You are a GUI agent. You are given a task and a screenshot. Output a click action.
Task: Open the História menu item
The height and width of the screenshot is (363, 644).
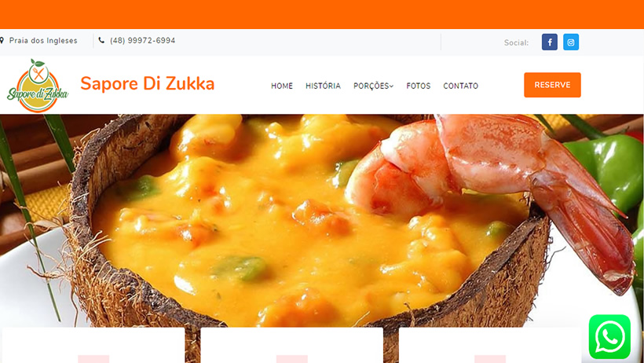(x=324, y=86)
